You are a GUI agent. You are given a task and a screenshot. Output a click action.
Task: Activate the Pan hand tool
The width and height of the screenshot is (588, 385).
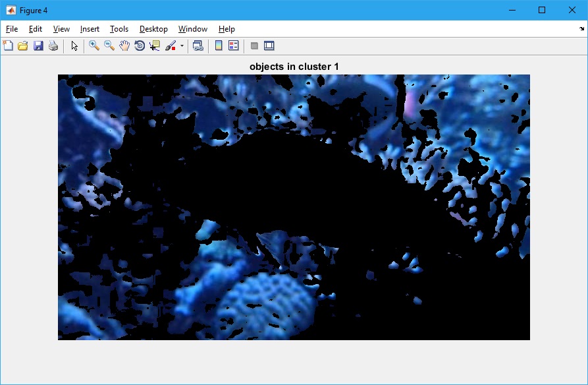point(124,45)
